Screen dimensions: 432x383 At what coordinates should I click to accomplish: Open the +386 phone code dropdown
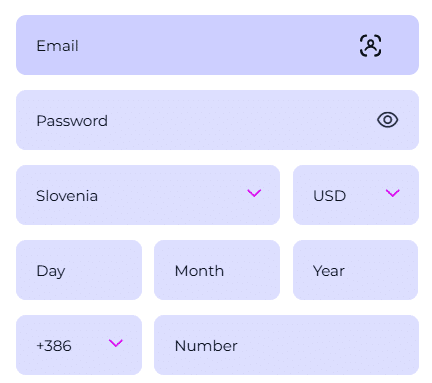click(x=79, y=345)
